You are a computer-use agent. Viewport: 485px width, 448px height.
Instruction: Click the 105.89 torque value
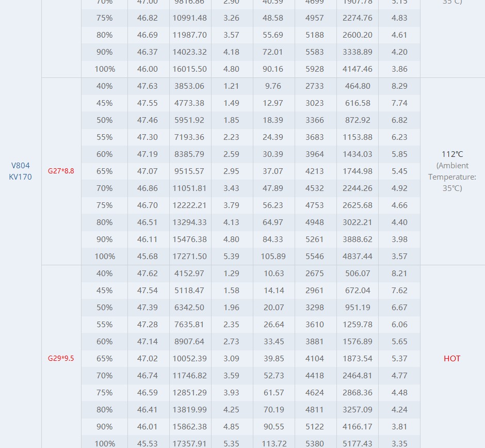[273, 256]
